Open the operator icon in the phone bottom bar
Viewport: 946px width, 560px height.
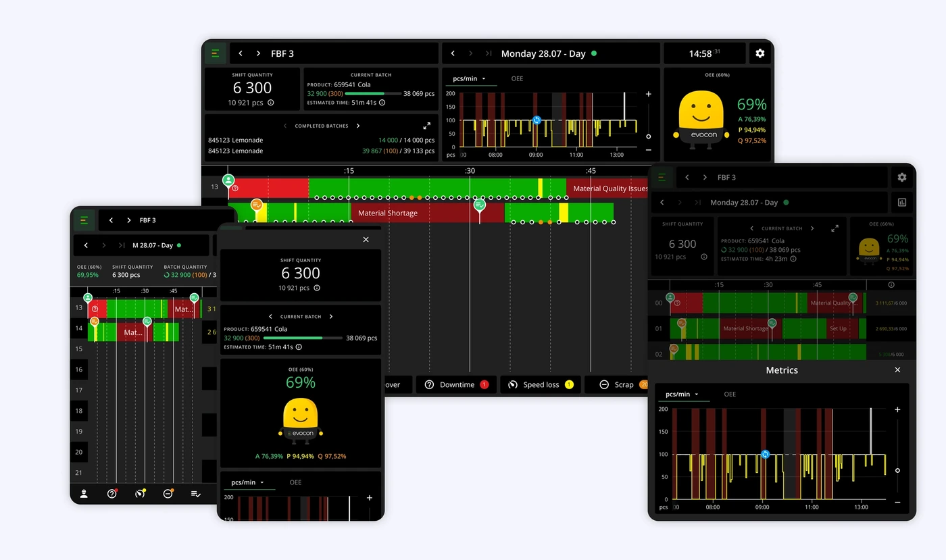pyautogui.click(x=84, y=494)
